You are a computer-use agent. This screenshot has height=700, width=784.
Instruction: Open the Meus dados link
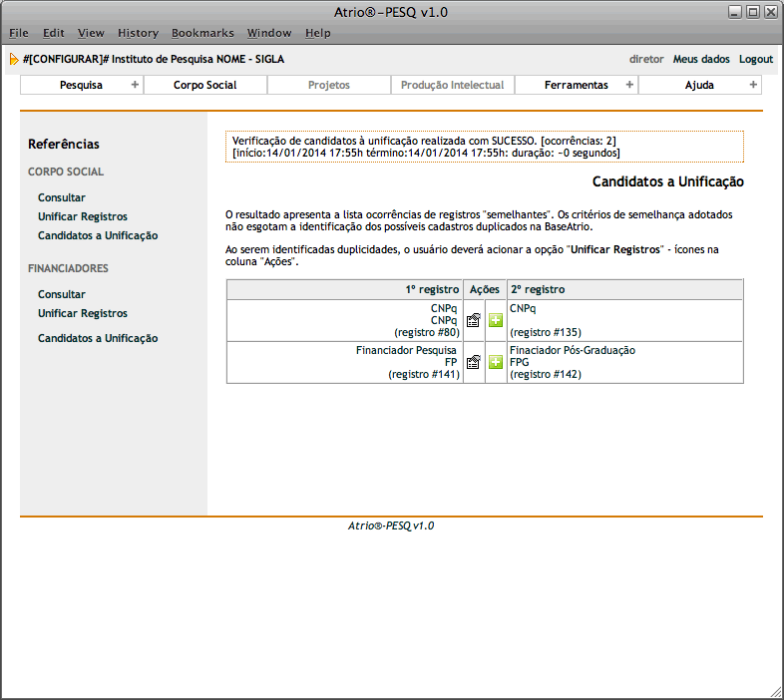[x=701, y=59]
